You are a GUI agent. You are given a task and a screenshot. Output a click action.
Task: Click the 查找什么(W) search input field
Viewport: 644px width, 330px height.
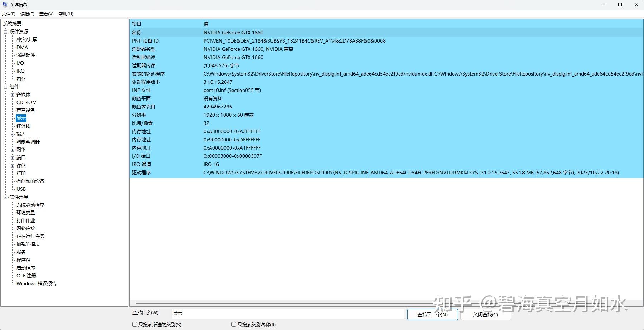click(x=286, y=313)
